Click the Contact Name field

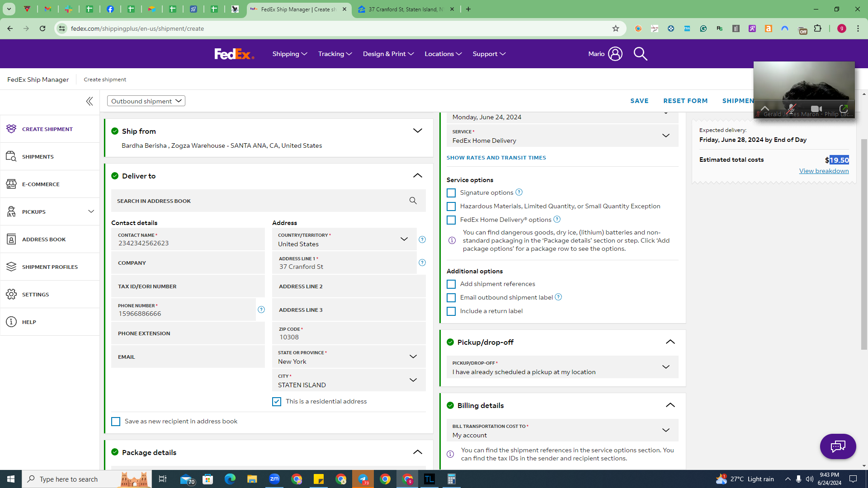tap(188, 239)
